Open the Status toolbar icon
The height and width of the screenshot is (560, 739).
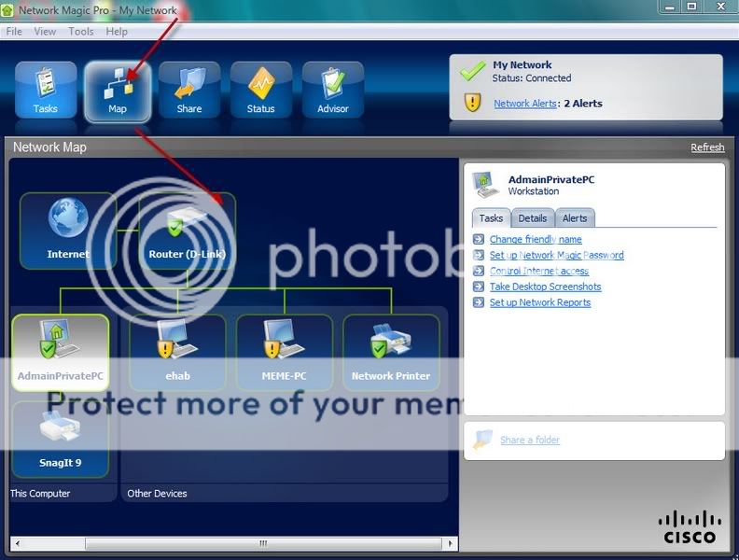[260, 91]
